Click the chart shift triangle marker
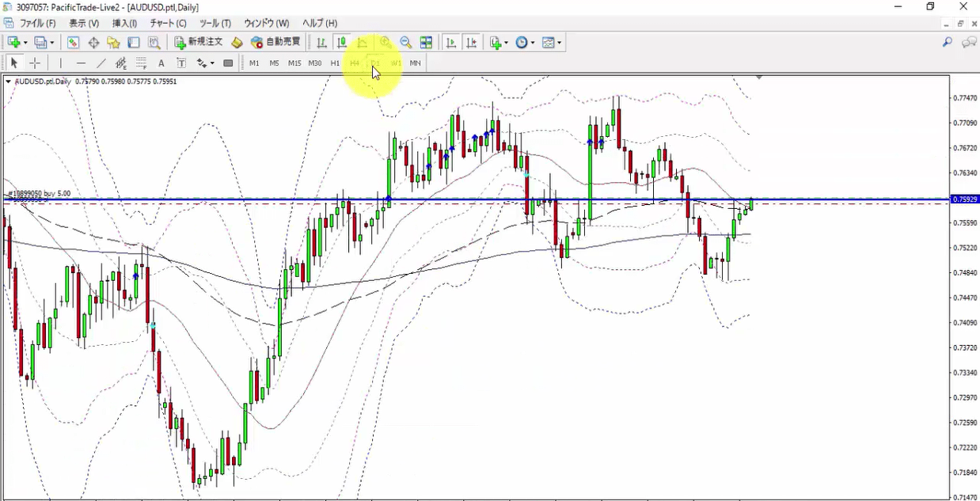 (x=759, y=78)
